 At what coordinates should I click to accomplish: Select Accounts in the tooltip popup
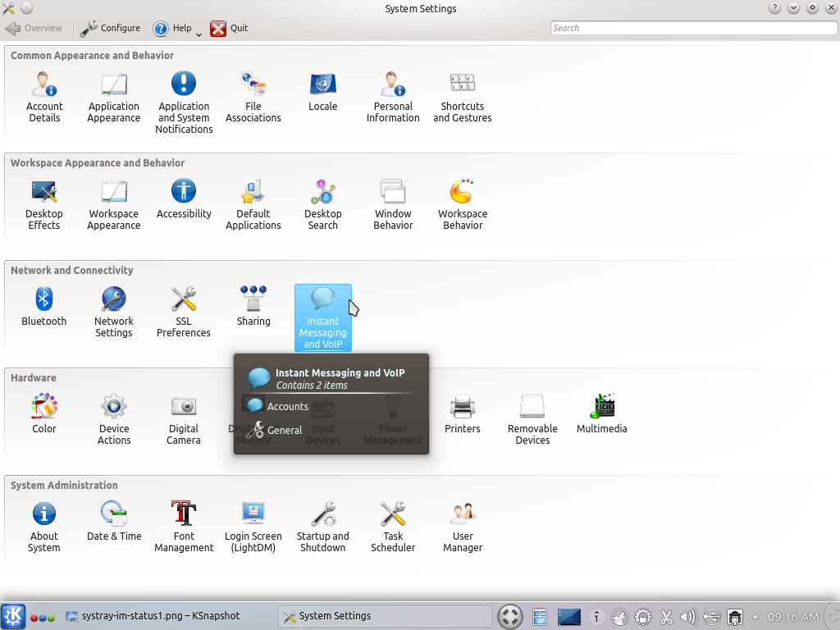[x=277, y=406]
